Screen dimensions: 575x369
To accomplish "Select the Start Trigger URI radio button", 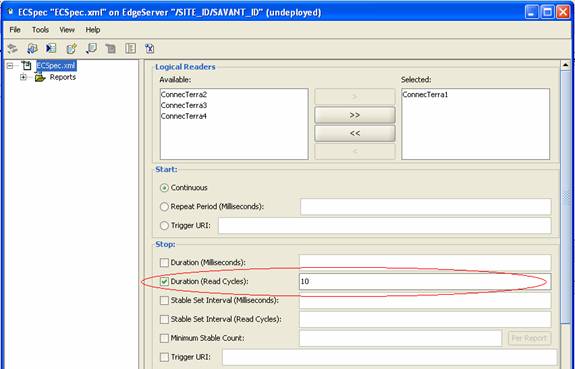I will click(x=164, y=226).
